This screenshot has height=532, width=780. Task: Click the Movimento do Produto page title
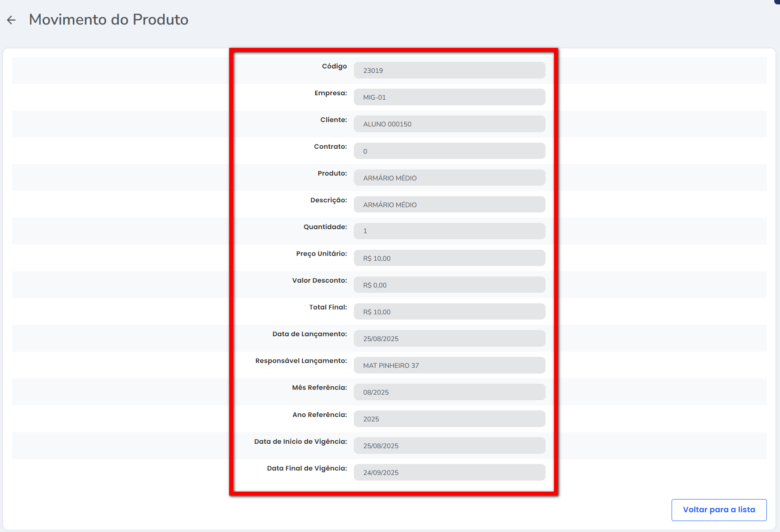(108, 20)
